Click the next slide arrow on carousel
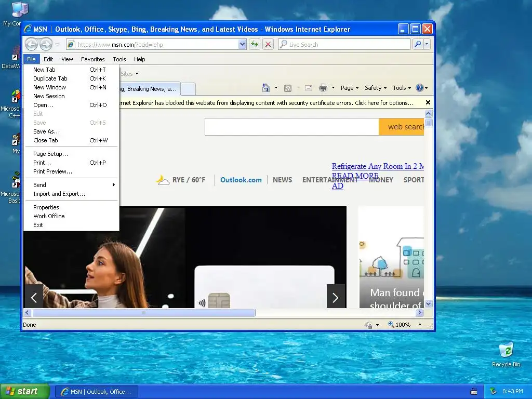532x399 pixels. point(336,298)
